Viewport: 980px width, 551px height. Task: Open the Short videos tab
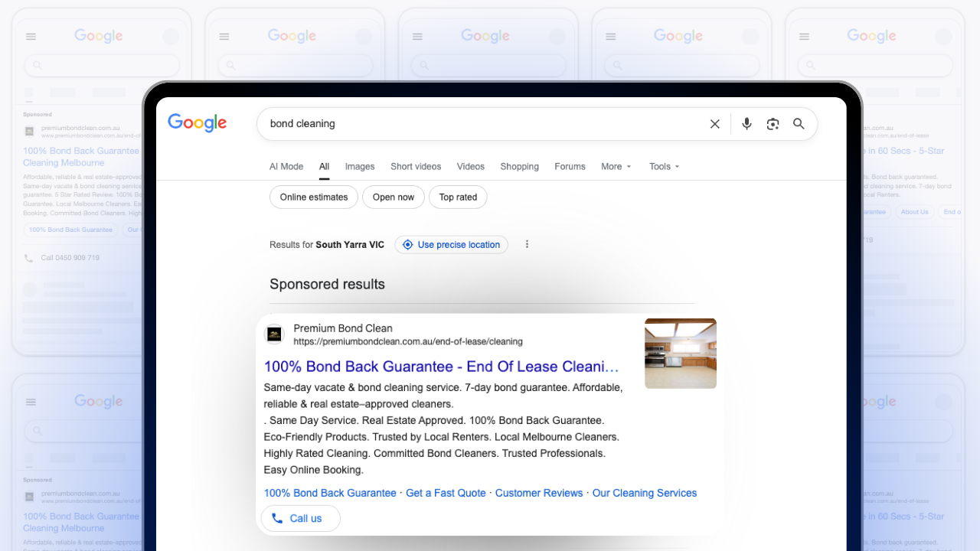(x=416, y=166)
